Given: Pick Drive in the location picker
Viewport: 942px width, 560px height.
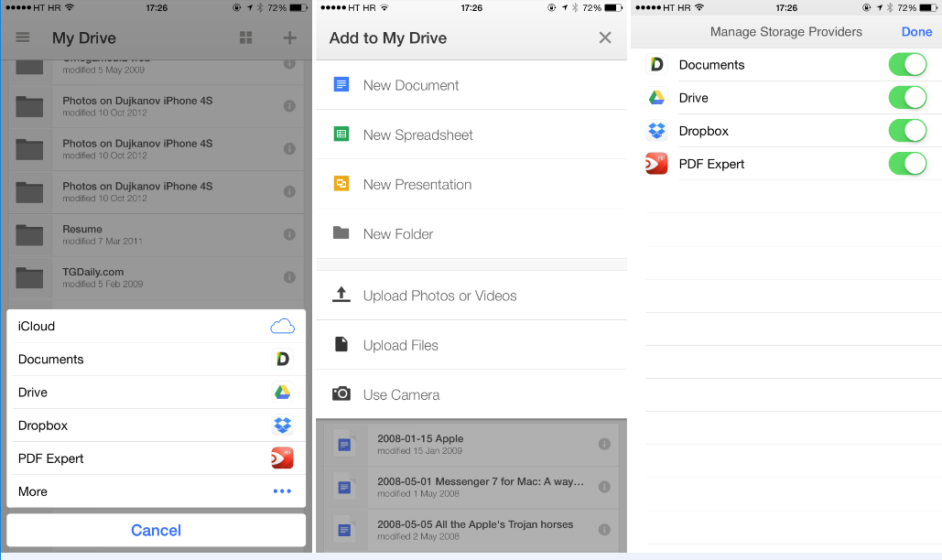Looking at the screenshot, I should pyautogui.click(x=157, y=392).
